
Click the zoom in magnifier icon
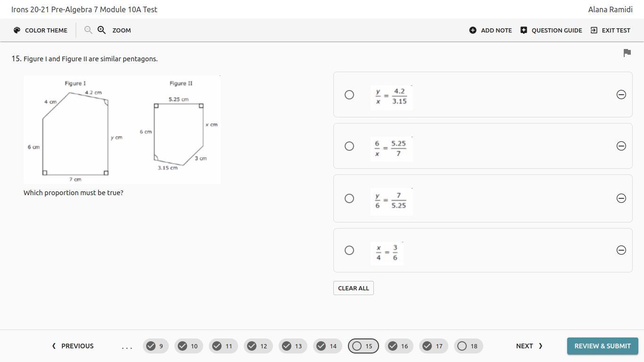point(101,30)
